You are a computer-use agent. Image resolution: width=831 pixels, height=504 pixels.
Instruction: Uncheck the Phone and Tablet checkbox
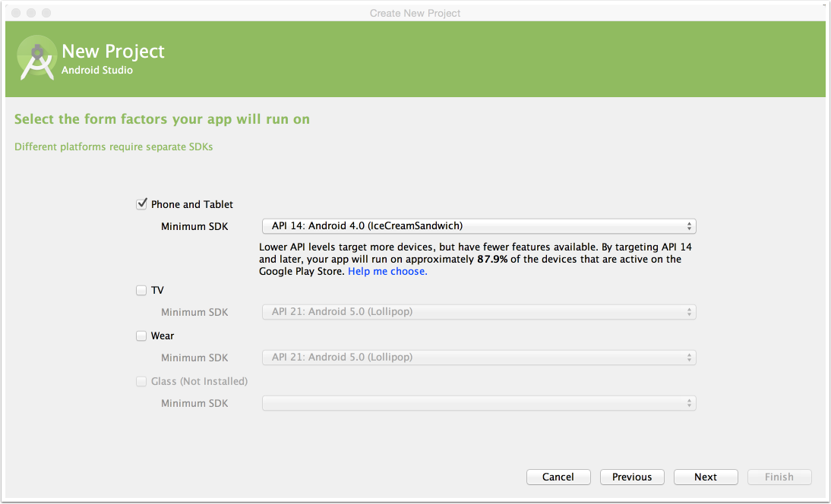click(x=141, y=203)
